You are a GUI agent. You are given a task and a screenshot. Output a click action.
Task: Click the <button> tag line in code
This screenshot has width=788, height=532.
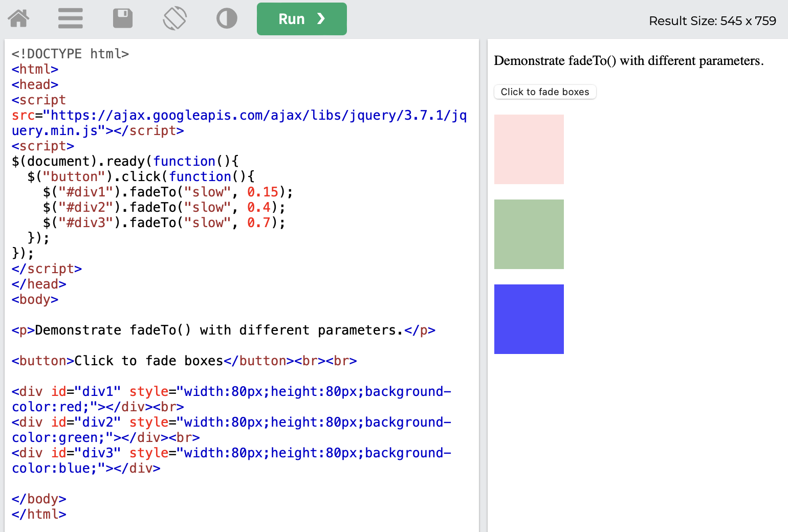point(184,361)
